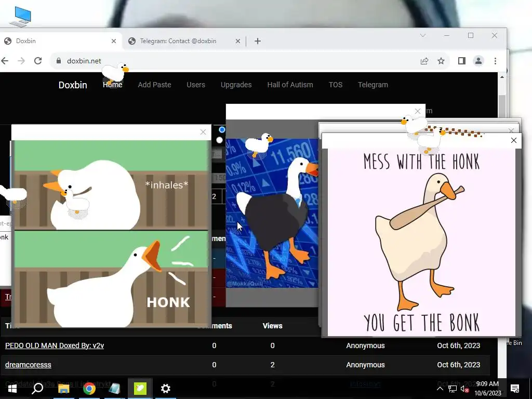Open Chrome from the taskbar
Image resolution: width=532 pixels, height=399 pixels.
(89, 389)
